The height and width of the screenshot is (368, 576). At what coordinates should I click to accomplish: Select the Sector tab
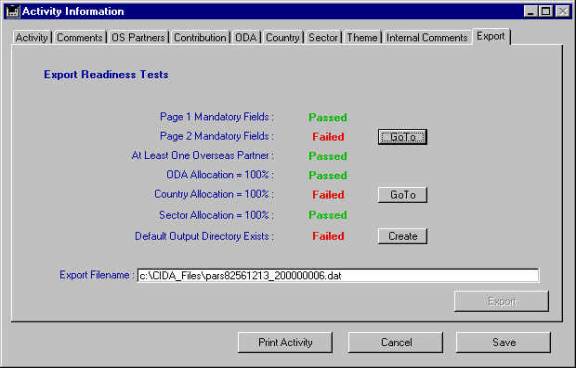(x=323, y=37)
